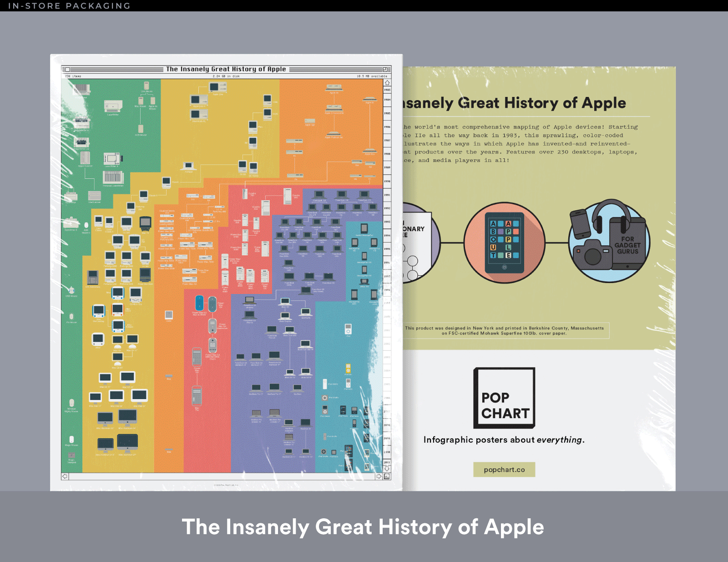Click the tablet letter-tiles circle graphic

tap(504, 243)
